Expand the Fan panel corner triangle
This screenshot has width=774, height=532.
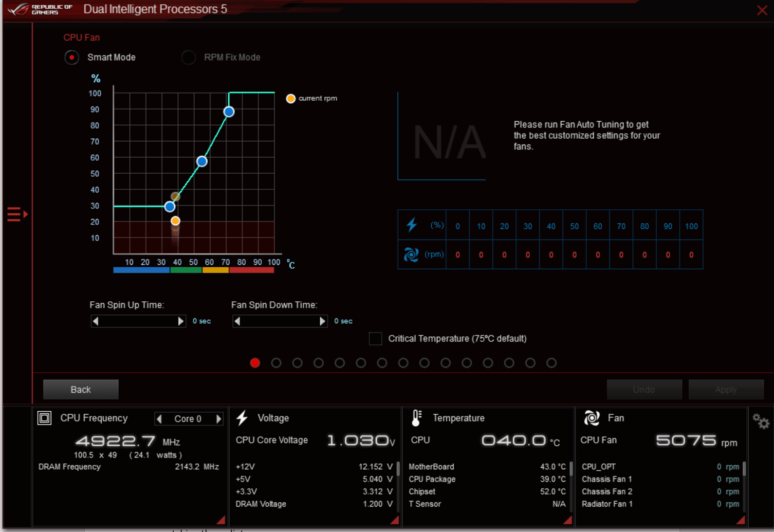tap(740, 520)
